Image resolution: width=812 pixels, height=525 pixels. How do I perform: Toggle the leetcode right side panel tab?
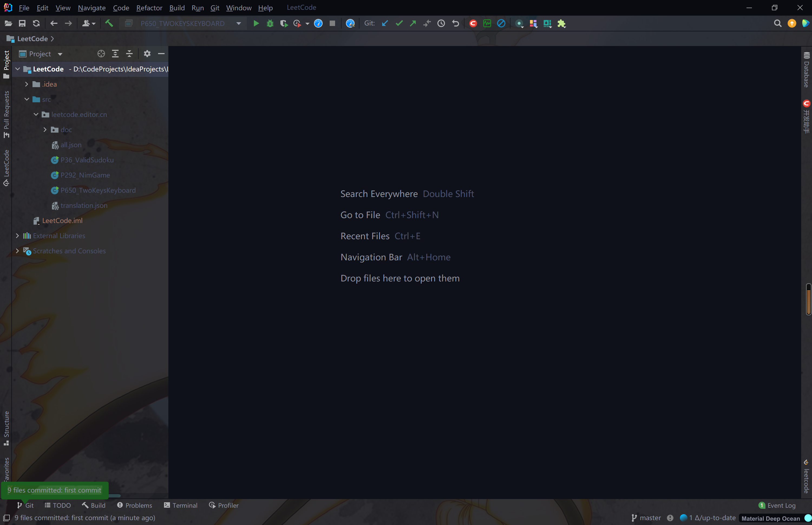click(x=806, y=476)
